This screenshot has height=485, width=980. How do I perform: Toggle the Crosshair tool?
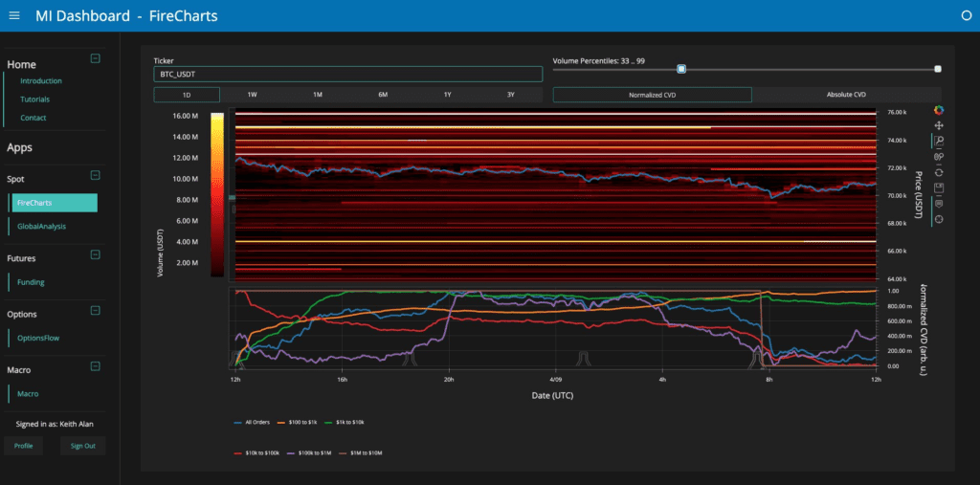click(939, 219)
